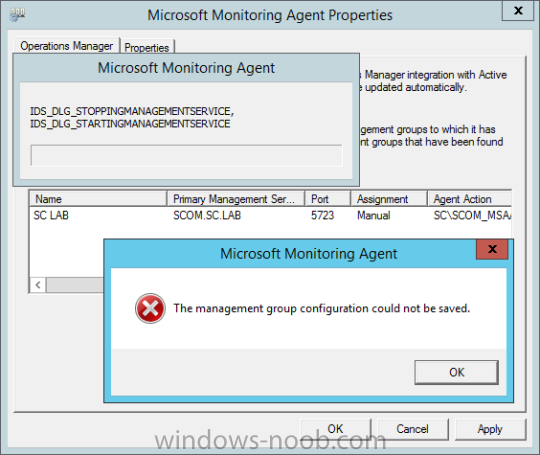Click OK in the Properties window
This screenshot has width=540, height=455.
pyautogui.click(x=335, y=429)
